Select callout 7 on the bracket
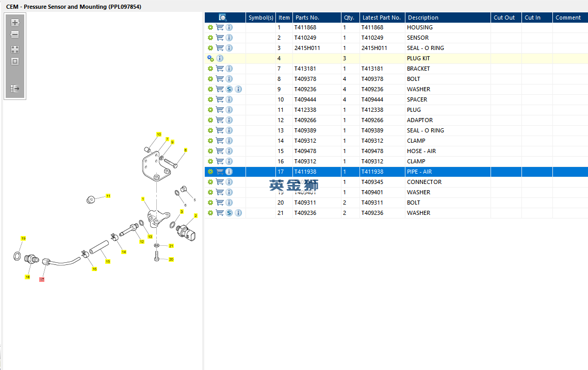The width and height of the screenshot is (588, 370). [167, 139]
